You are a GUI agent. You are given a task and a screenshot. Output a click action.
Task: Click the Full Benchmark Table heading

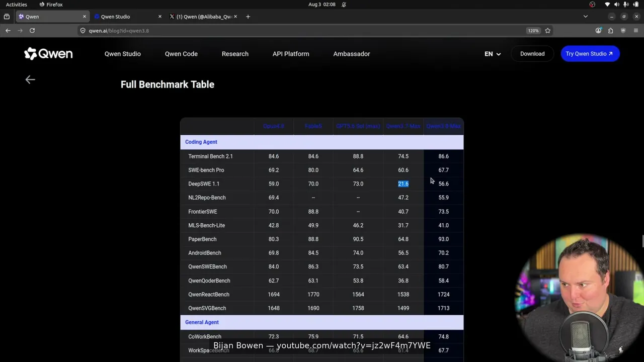tap(168, 84)
